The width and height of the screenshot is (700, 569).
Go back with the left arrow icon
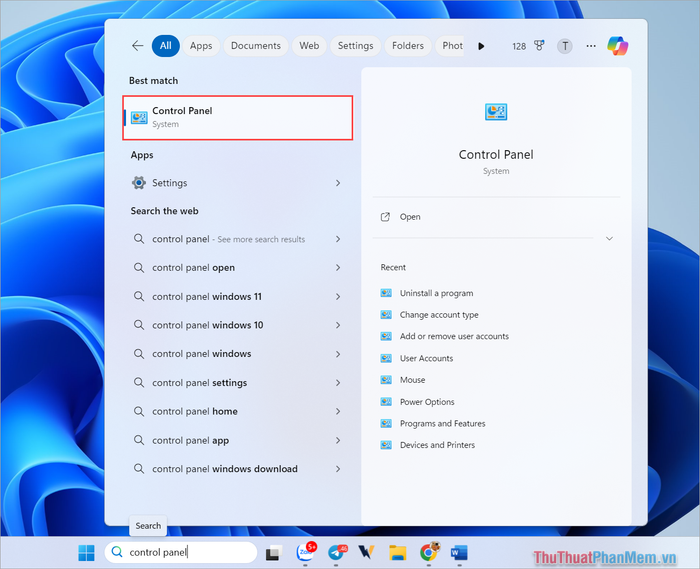point(138,46)
